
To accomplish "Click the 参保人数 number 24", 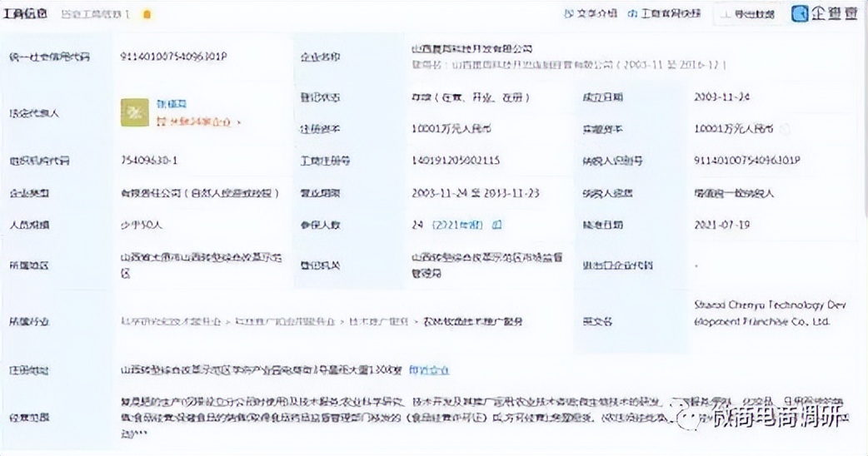I will tap(417, 225).
